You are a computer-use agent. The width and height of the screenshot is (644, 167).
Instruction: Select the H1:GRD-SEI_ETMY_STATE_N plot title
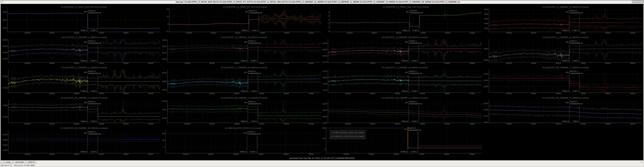243,128
